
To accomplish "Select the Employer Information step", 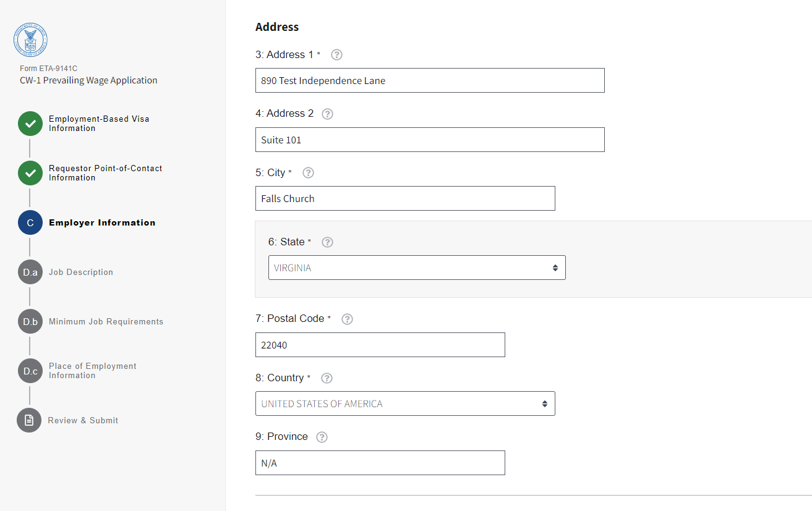I will 102,222.
